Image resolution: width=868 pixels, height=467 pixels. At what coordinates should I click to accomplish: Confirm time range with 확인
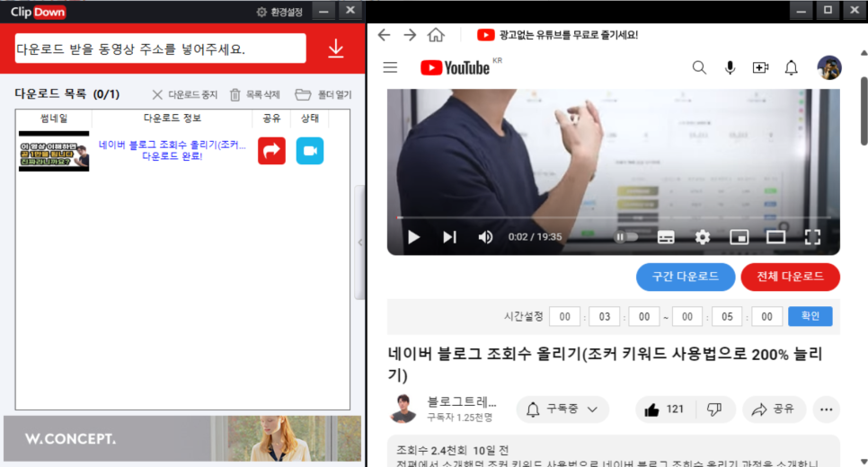[x=810, y=316]
